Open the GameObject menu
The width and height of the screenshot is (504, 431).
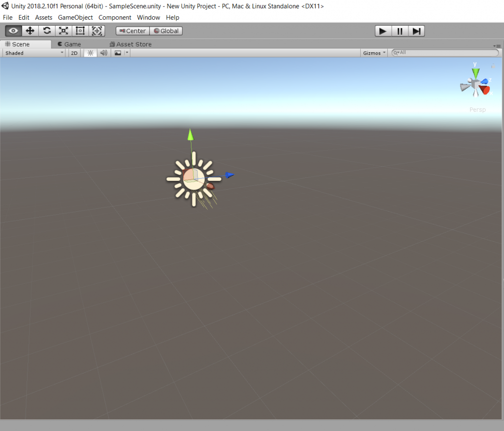[x=75, y=17]
